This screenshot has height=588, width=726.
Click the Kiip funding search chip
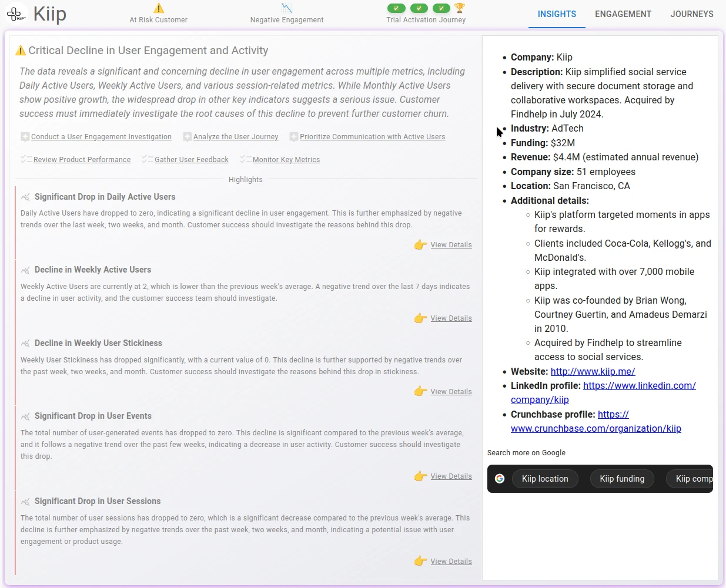(x=622, y=479)
